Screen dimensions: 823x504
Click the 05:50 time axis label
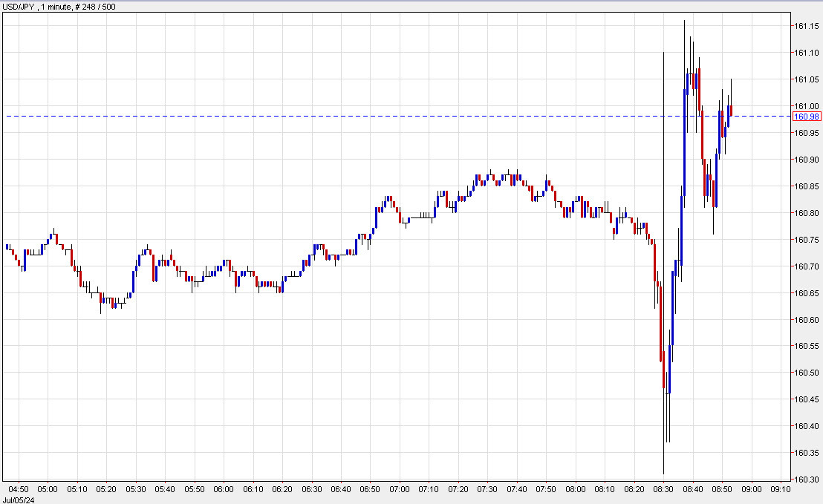pos(194,489)
